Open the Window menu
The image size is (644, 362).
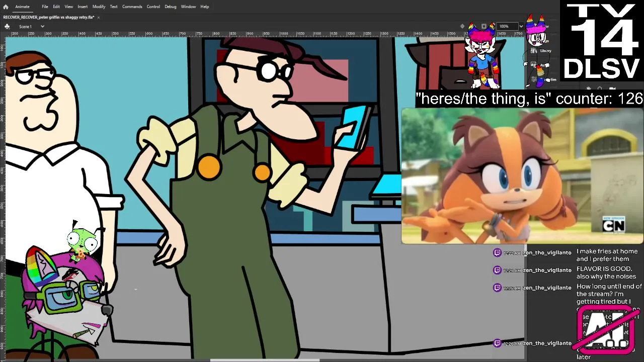188,7
